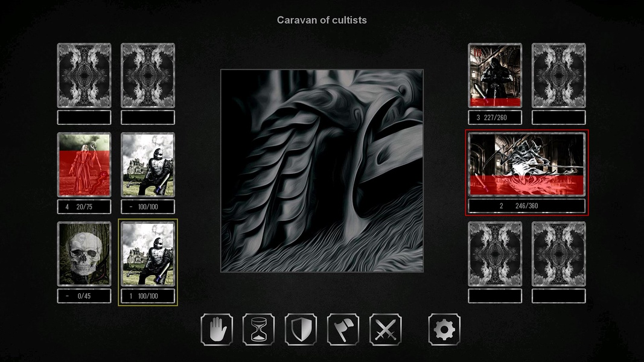The height and width of the screenshot is (362, 644).
Task: Click the flag retreat icon
Action: point(343,329)
